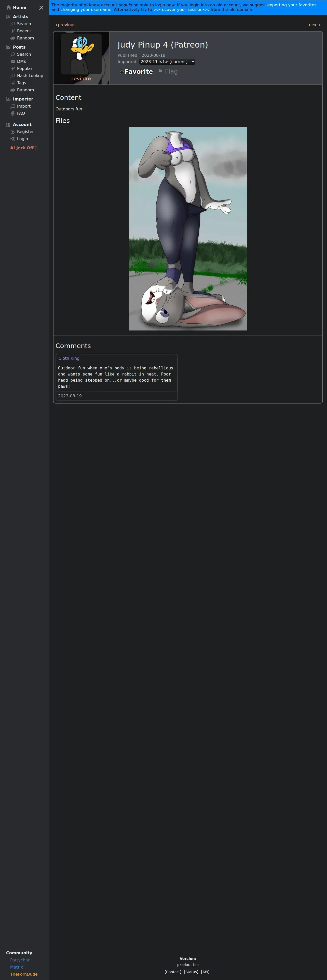This screenshot has width=327, height=980.
Task: Click the Account section header icon
Action: 9,125
